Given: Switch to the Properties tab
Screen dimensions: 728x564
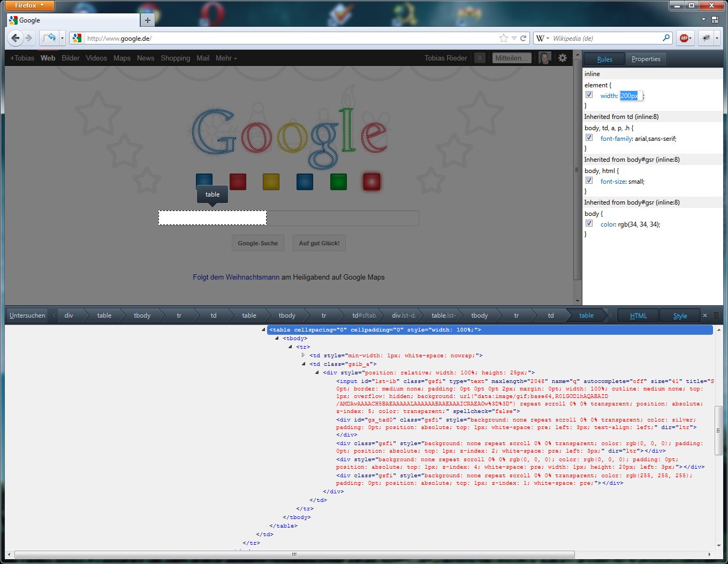Looking at the screenshot, I should [646, 59].
